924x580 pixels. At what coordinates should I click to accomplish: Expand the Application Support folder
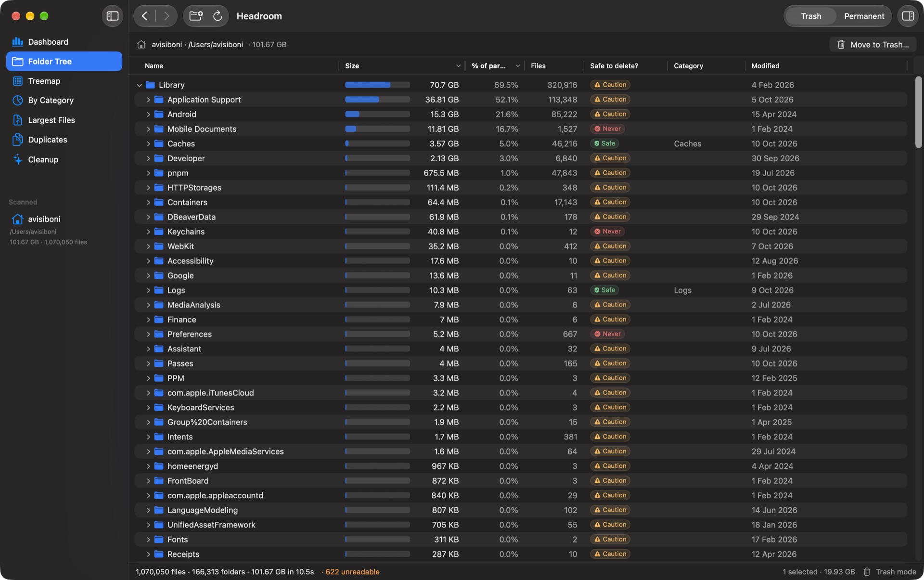click(148, 100)
